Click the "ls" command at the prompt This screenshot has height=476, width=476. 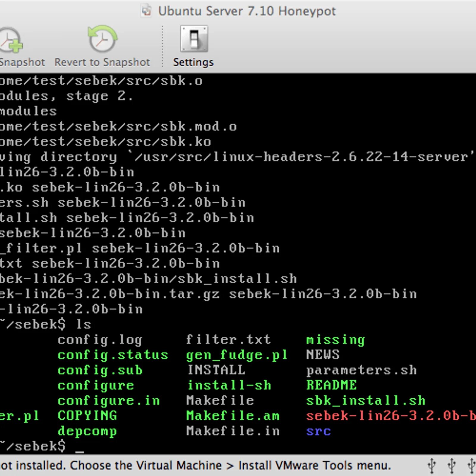click(x=84, y=324)
